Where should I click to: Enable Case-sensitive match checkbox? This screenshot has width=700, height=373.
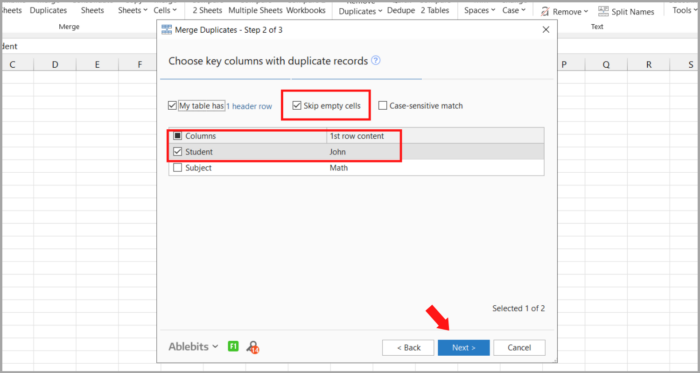(x=383, y=106)
